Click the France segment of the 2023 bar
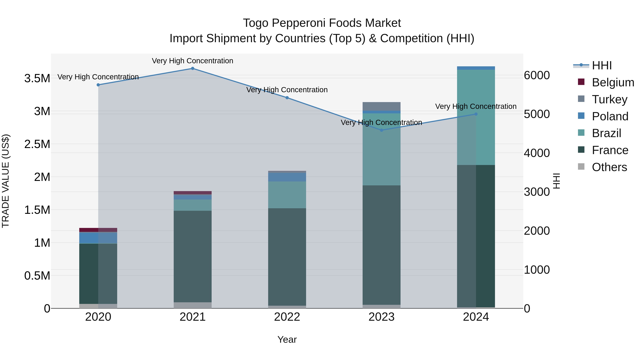This screenshot has height=362, width=644. pos(382,245)
